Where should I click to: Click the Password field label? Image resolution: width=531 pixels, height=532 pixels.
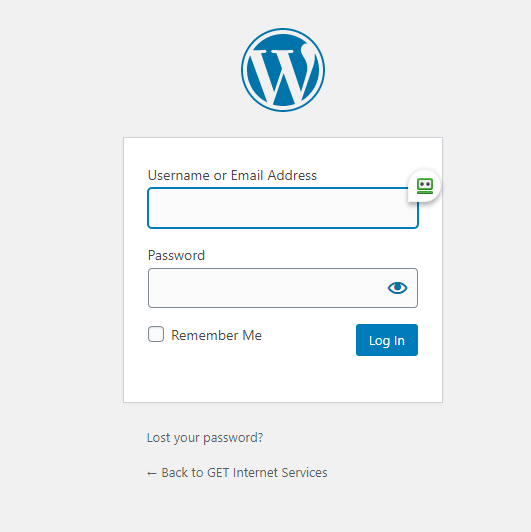click(x=176, y=255)
